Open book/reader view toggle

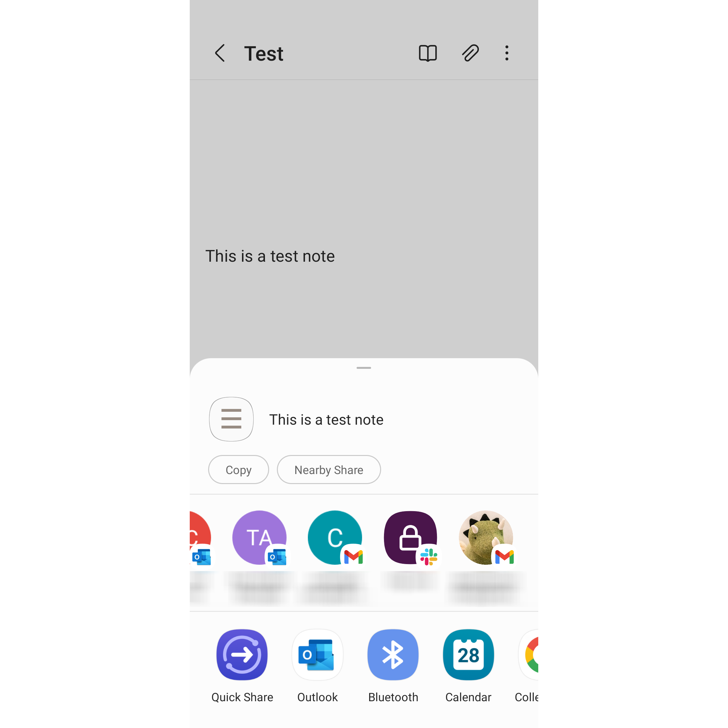427,53
